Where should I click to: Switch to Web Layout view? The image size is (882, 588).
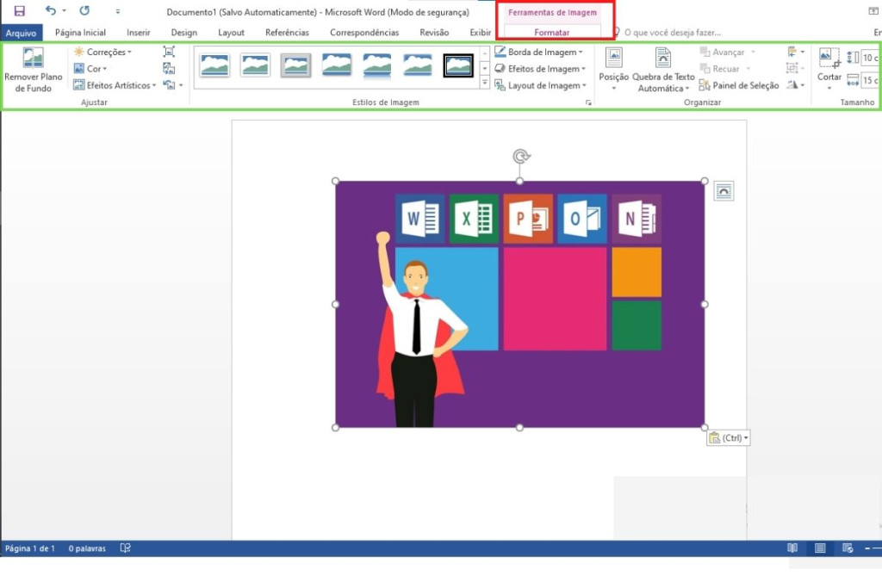tap(848, 548)
